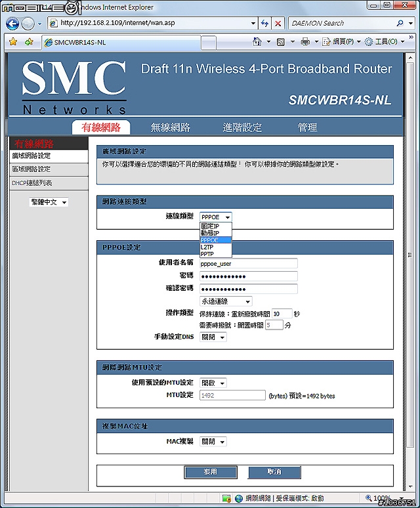420x508 pixels.
Task: Switch to the 管理 top tab
Action: (x=307, y=127)
